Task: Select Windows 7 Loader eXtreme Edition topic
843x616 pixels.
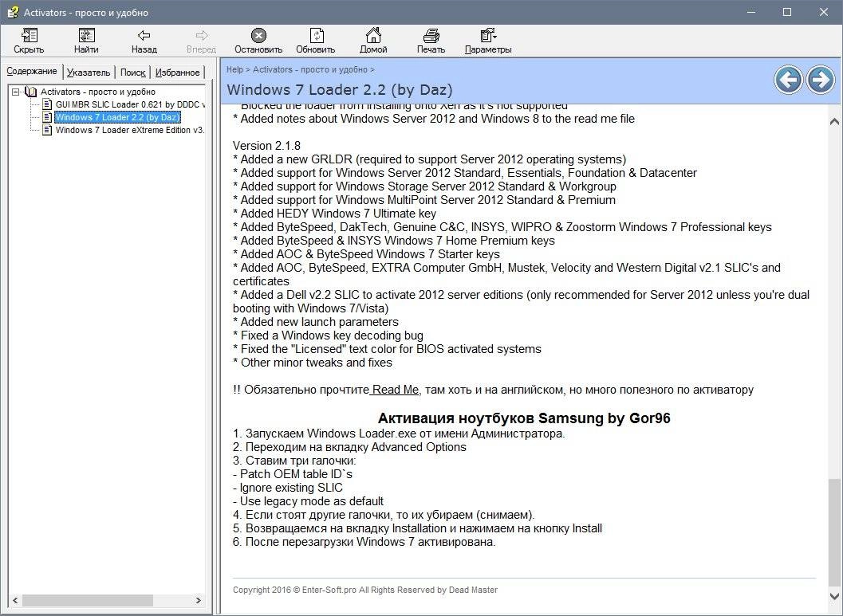Action: pyautogui.click(x=129, y=130)
